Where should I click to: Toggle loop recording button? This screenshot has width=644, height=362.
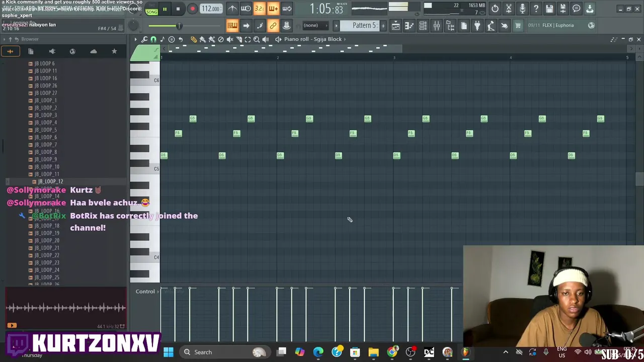[287, 9]
